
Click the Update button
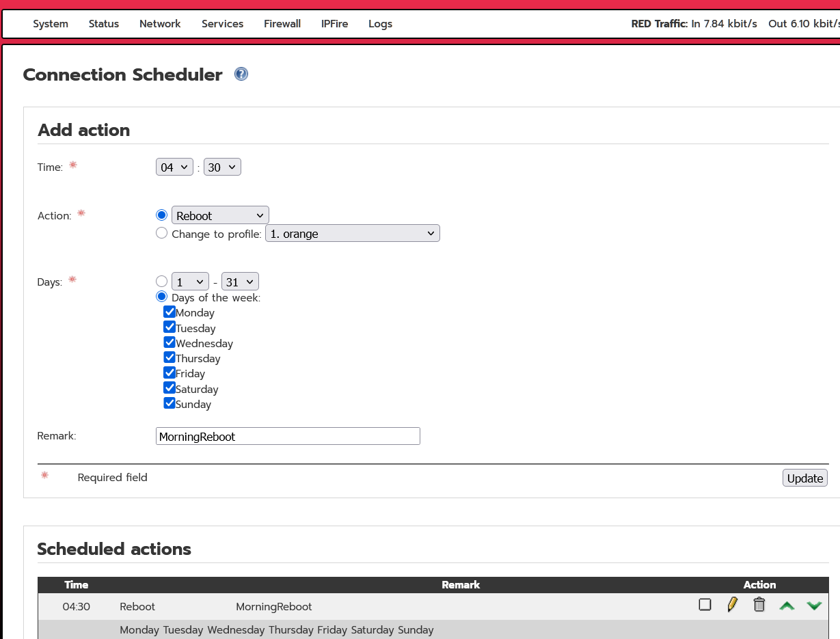click(805, 478)
